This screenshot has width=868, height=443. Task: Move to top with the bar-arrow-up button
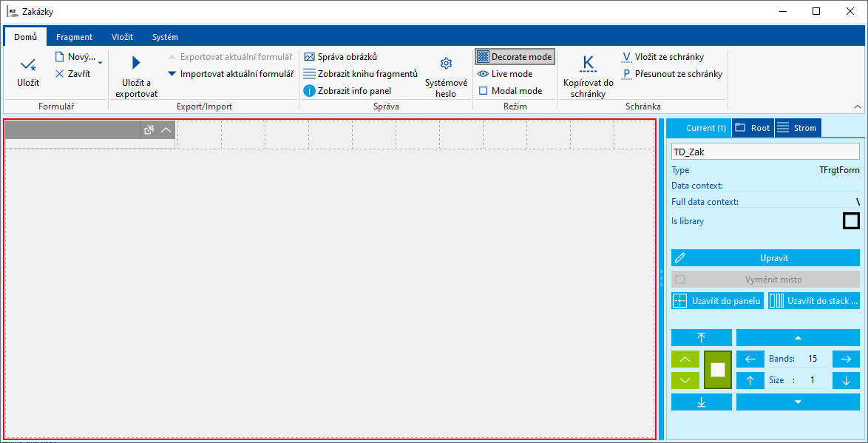click(x=702, y=337)
